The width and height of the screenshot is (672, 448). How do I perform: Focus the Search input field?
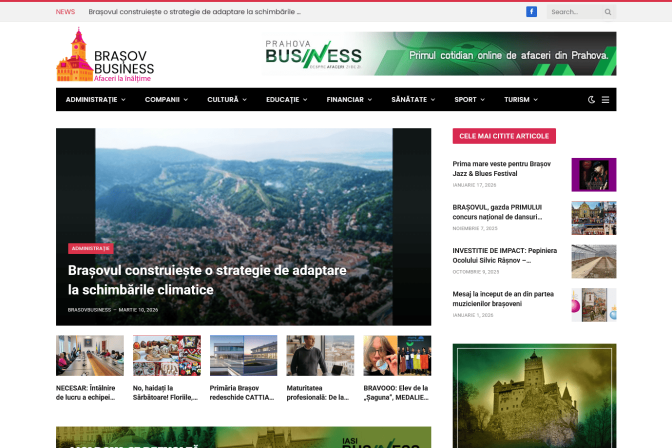tap(575, 12)
